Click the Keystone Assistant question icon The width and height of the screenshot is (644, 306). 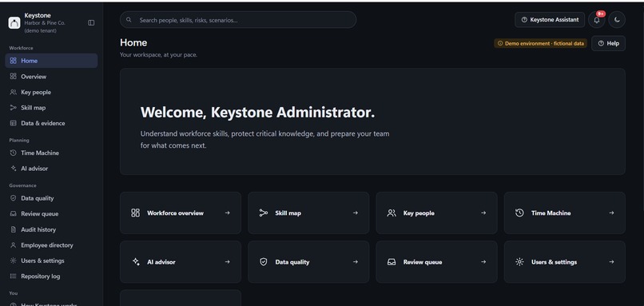click(524, 20)
